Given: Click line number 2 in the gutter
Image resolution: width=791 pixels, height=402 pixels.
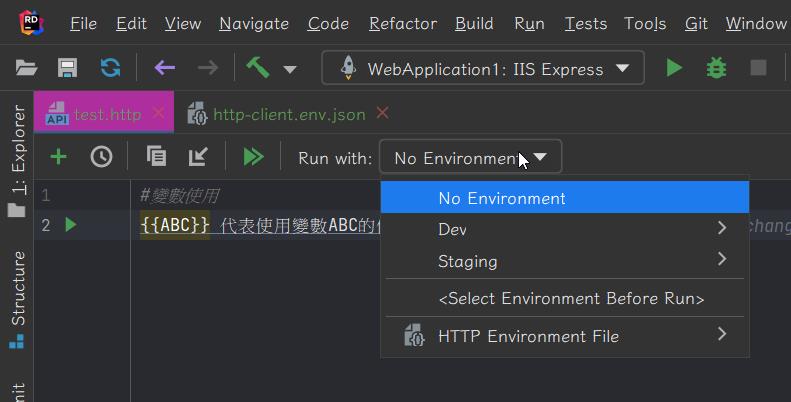Looking at the screenshot, I should (x=45, y=225).
